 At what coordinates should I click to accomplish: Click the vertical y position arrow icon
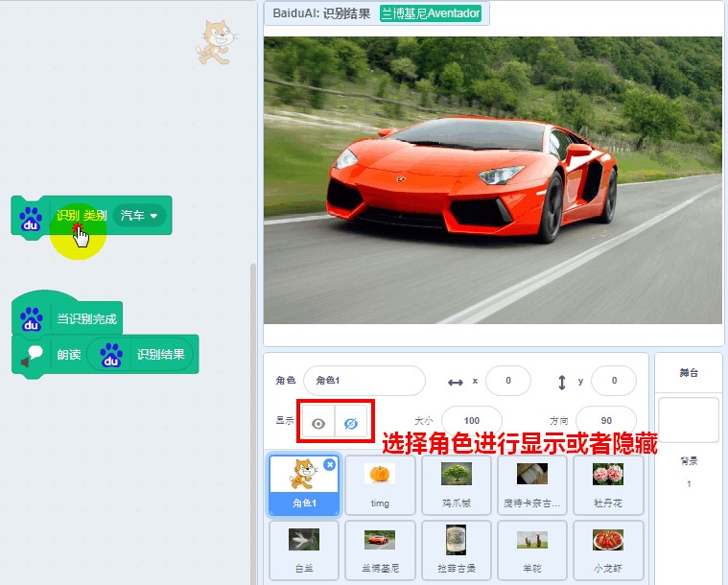(x=562, y=382)
